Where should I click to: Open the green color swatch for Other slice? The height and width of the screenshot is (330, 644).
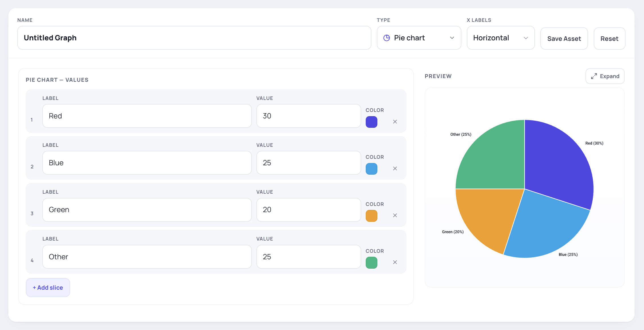[x=371, y=263]
